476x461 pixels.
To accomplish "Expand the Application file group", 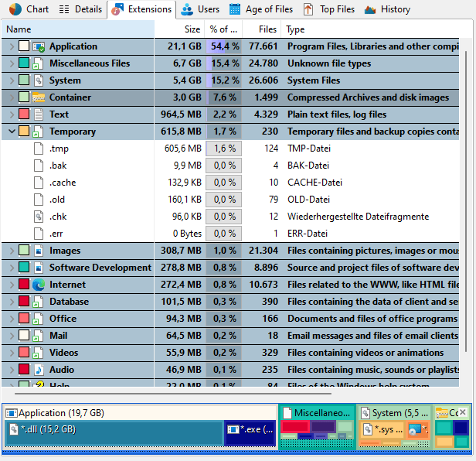I will tap(12, 46).
